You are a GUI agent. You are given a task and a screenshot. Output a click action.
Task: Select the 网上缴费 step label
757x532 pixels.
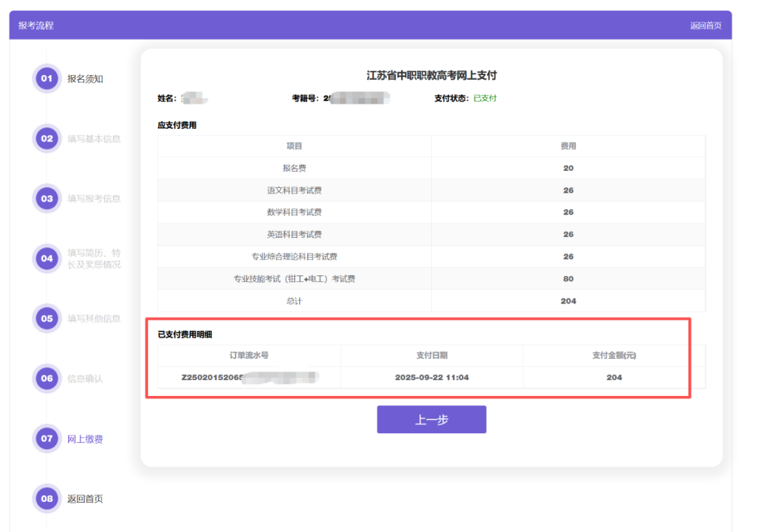click(85, 439)
